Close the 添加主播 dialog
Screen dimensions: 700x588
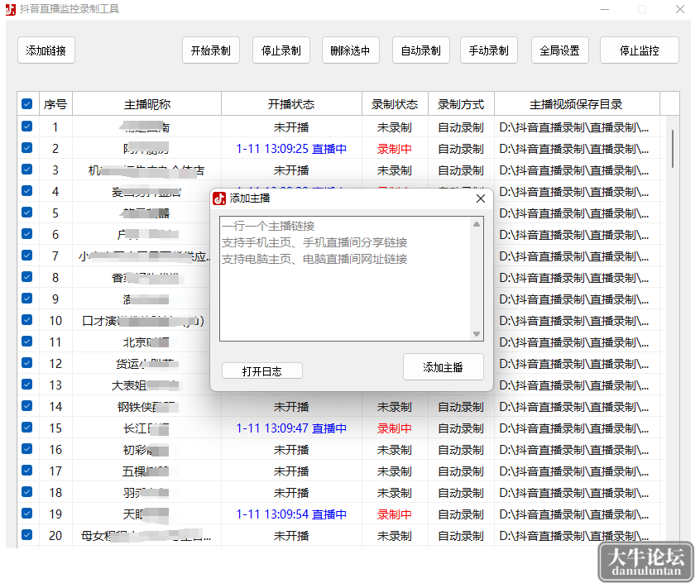click(481, 198)
